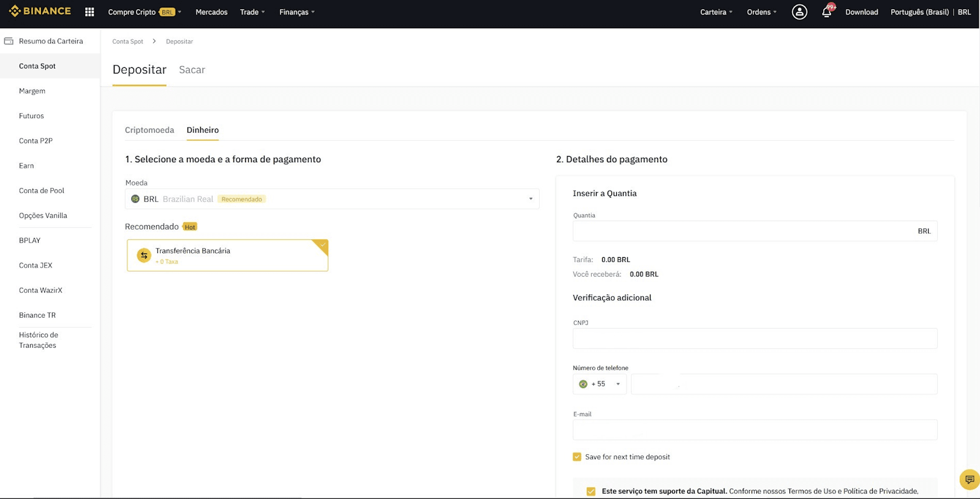Open the Mercados menu item
The image size is (980, 499).
point(211,12)
